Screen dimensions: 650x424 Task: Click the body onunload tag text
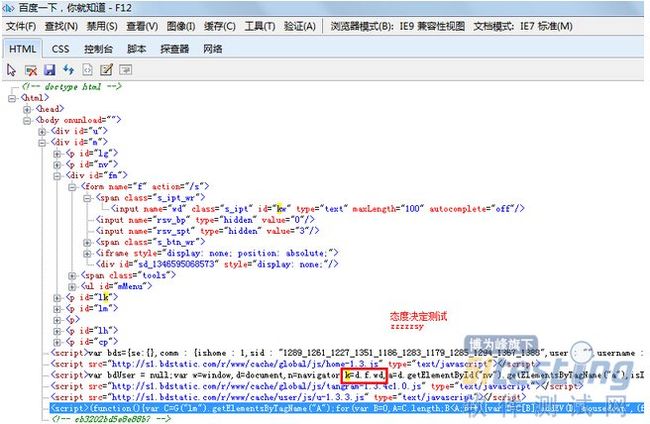78,121
